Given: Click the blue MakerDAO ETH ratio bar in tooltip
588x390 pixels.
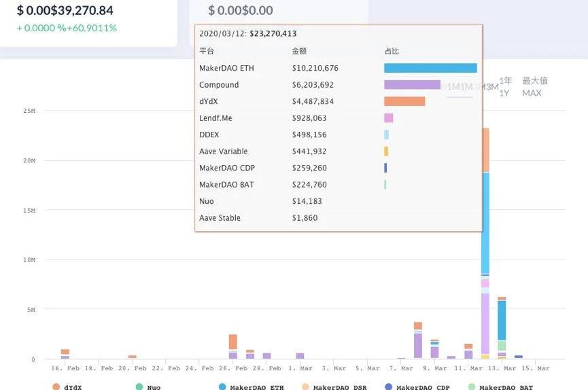Looking at the screenshot, I should (x=430, y=68).
